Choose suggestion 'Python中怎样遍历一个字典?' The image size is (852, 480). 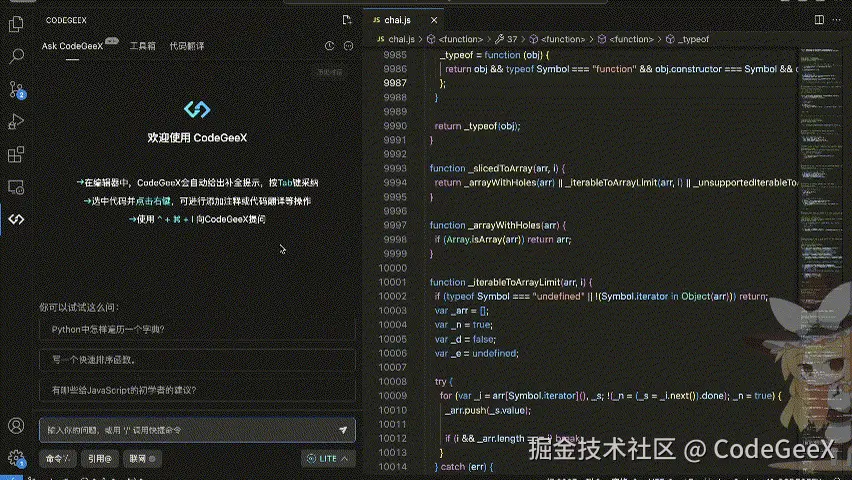(197, 329)
